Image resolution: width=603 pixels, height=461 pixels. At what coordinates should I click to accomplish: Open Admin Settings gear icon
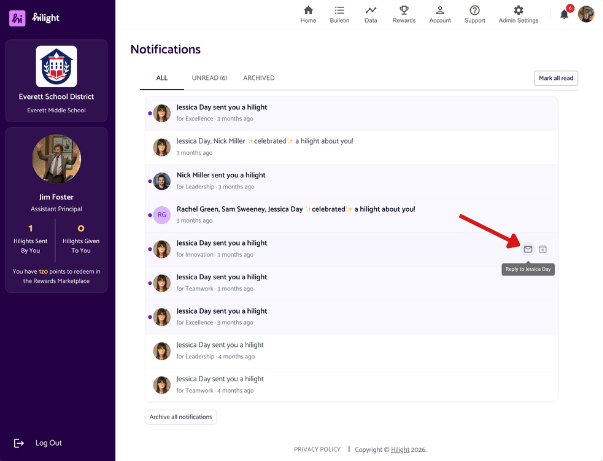[518, 10]
